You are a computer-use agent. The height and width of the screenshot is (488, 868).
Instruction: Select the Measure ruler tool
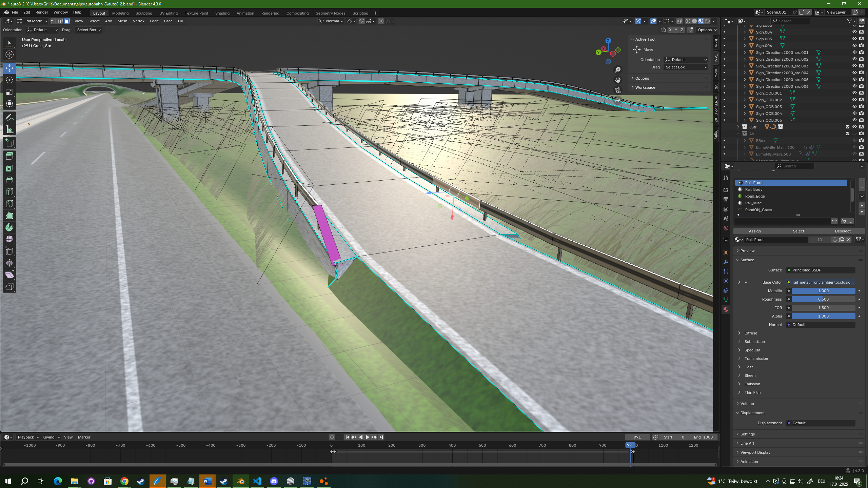(x=9, y=129)
